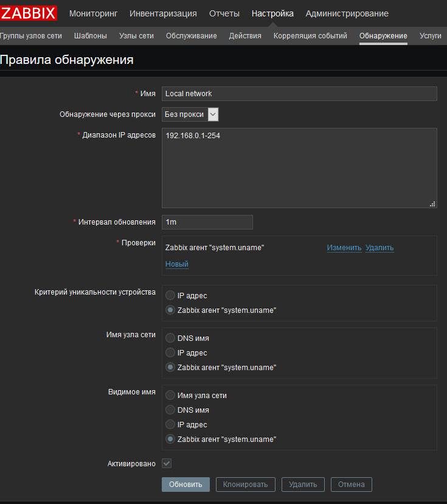Focus the Имя input field
The image size is (447, 504).
pos(299,94)
